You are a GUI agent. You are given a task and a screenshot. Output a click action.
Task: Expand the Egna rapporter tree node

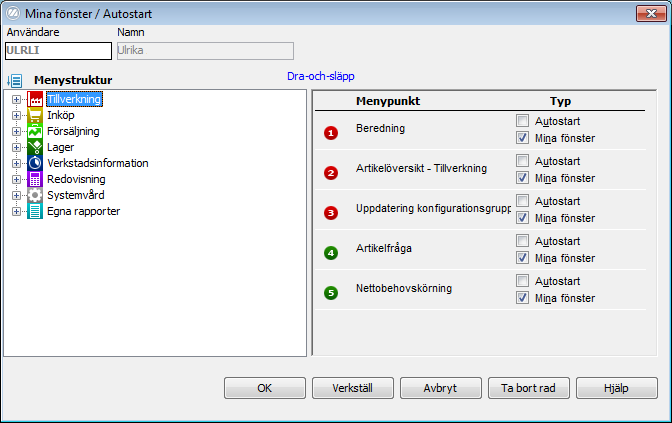click(16, 211)
